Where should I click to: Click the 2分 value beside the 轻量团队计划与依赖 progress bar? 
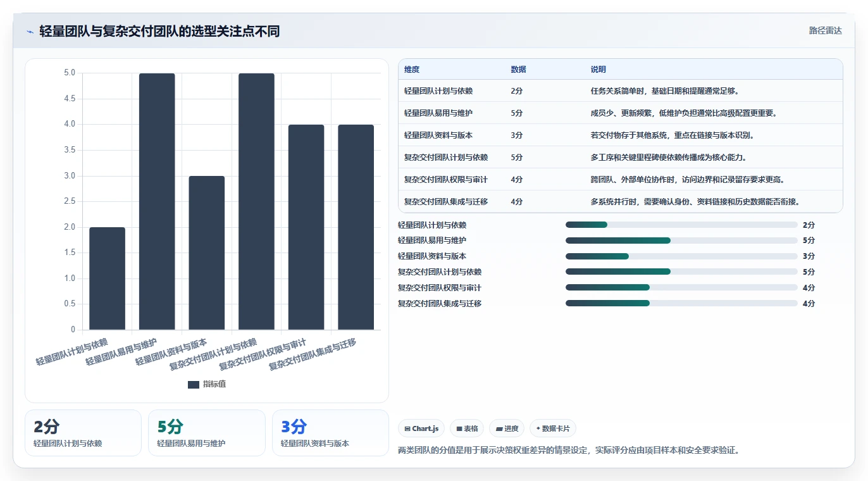(809, 225)
